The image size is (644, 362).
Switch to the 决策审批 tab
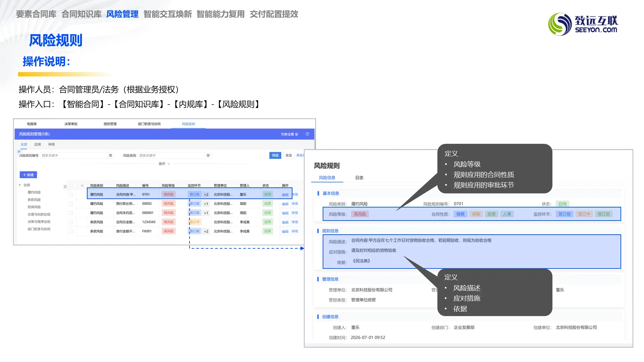[71, 124]
